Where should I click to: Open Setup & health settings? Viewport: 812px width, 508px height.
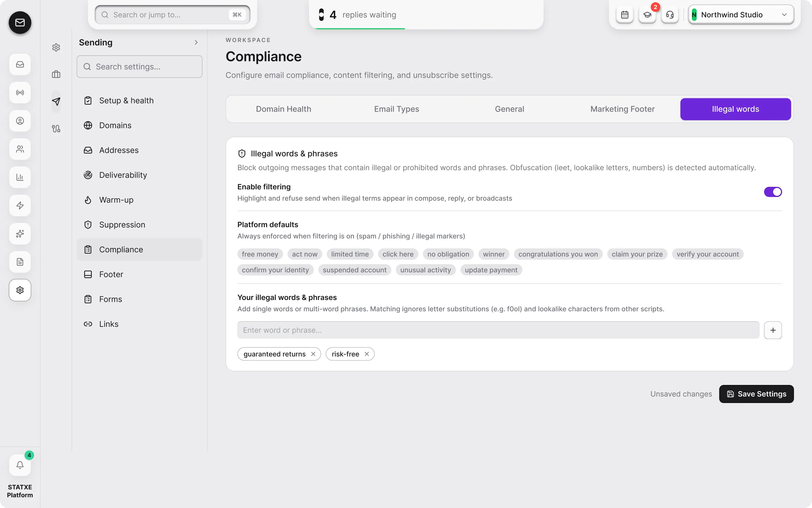139,100
